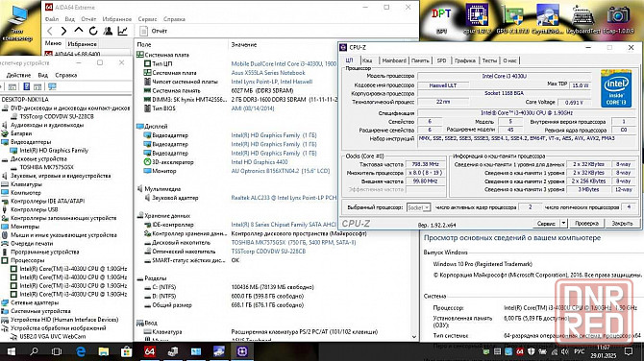Click Проверка button in CPU-Z
The width and height of the screenshot is (644, 361).
tap(586, 223)
